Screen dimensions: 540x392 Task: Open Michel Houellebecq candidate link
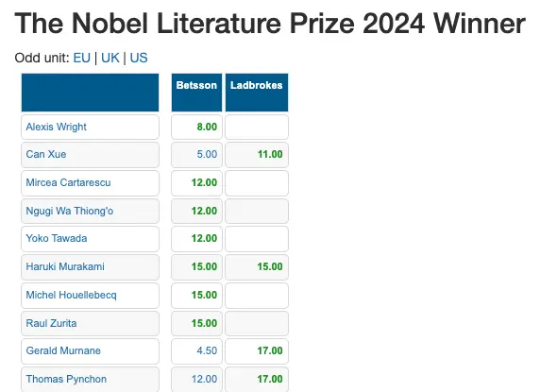pyautogui.click(x=72, y=295)
